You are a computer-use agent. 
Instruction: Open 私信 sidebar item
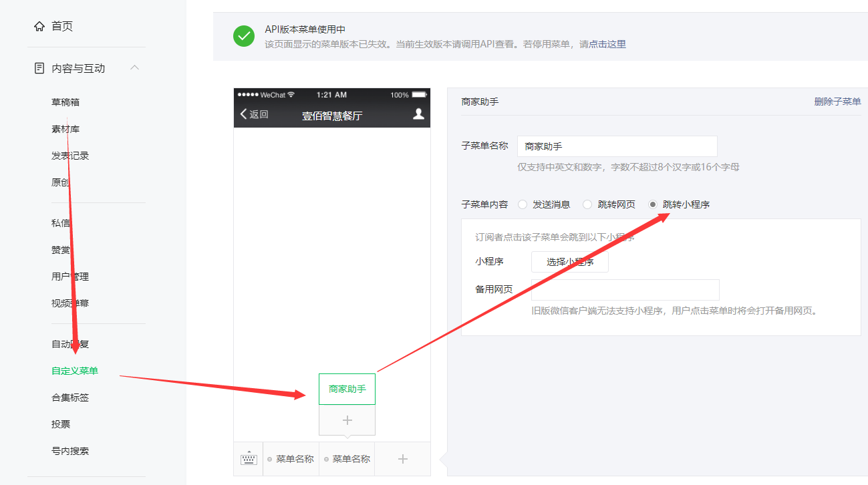pos(61,223)
